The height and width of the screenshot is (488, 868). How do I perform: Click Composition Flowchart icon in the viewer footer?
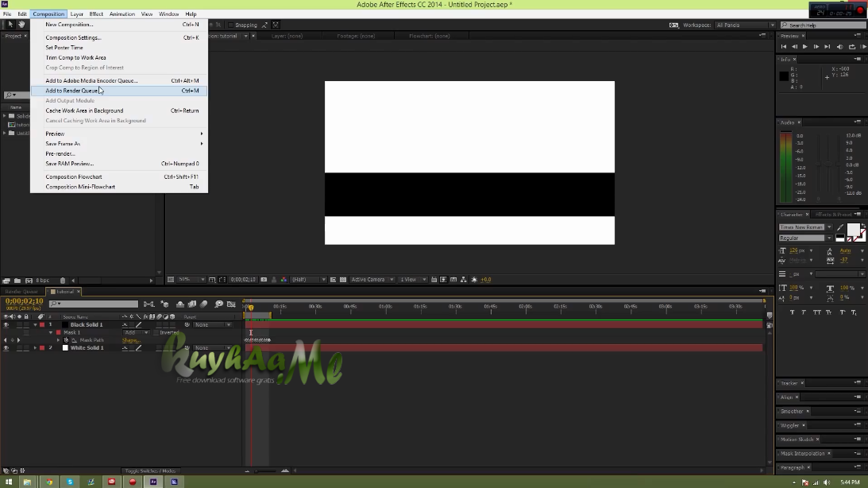coord(463,280)
